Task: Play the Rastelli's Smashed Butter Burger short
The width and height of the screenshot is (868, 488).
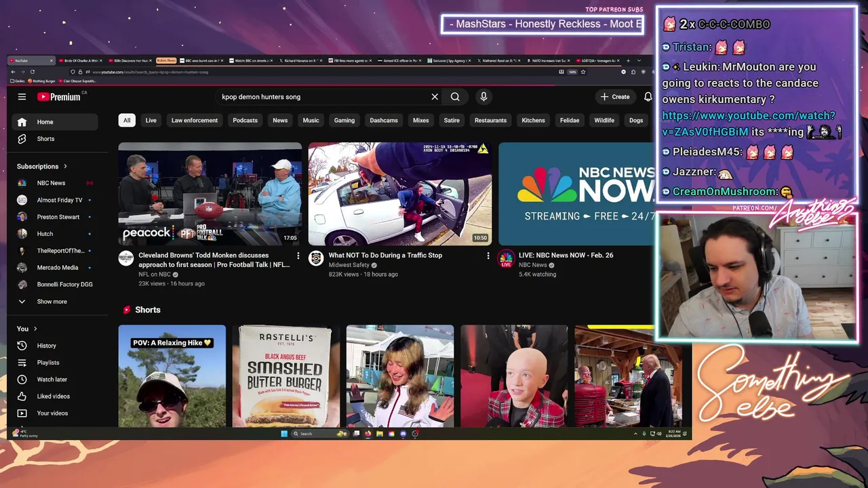Action: (286, 376)
